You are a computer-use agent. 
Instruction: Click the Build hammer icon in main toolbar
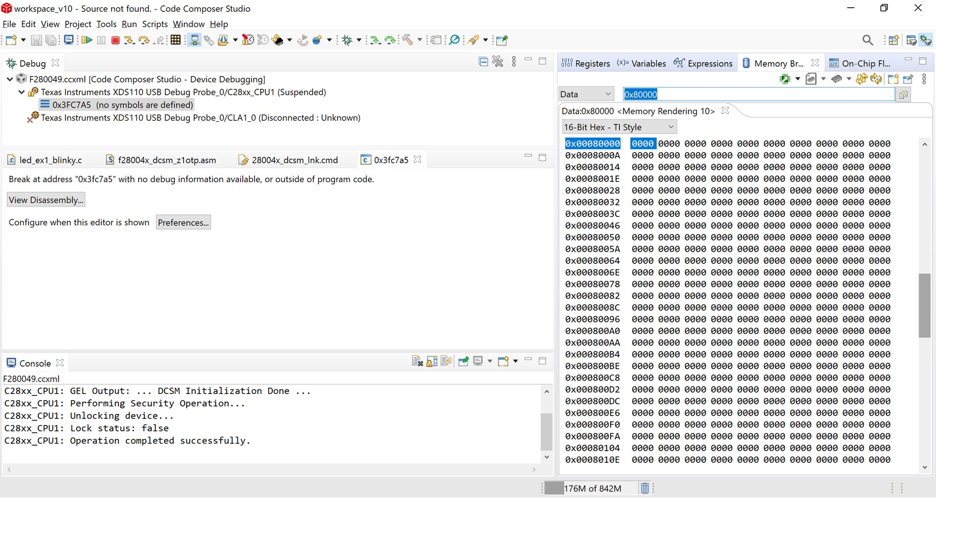[x=408, y=40]
